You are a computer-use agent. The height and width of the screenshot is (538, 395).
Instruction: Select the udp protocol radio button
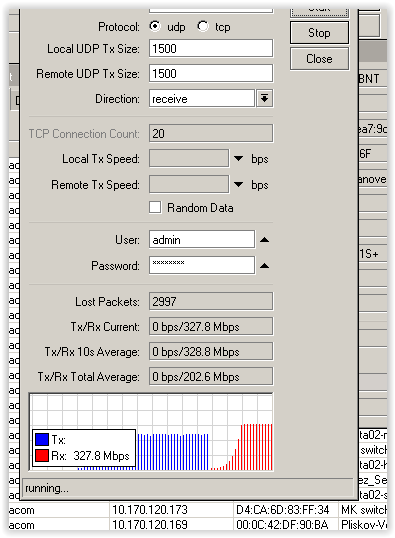pos(155,26)
